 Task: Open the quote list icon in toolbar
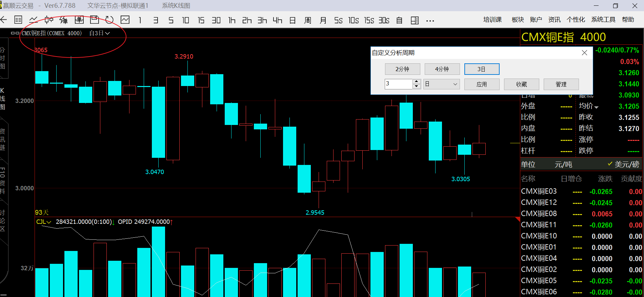click(18, 20)
